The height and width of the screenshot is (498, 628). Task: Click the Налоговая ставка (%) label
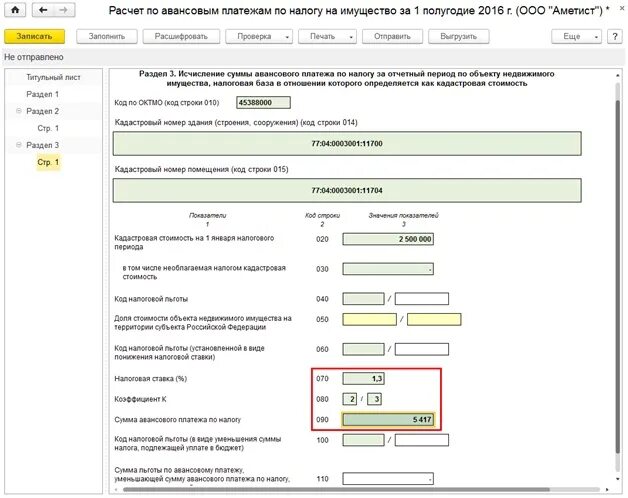point(150,379)
